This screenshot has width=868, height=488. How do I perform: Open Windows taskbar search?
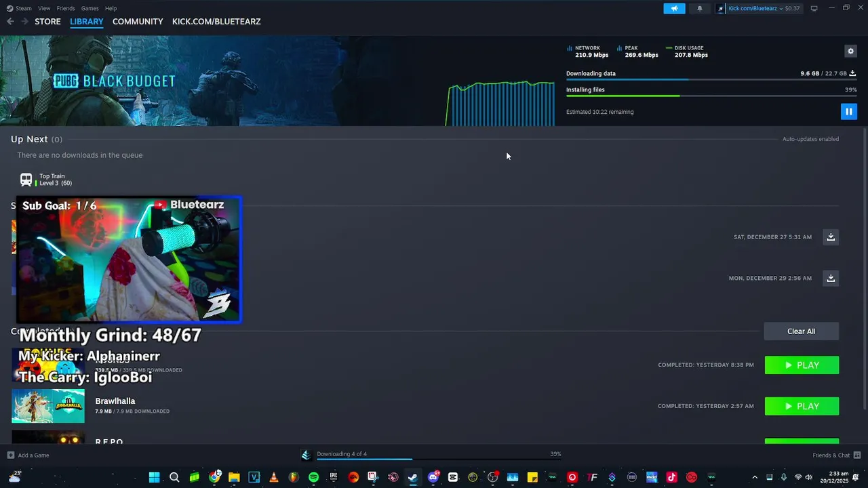point(174,477)
